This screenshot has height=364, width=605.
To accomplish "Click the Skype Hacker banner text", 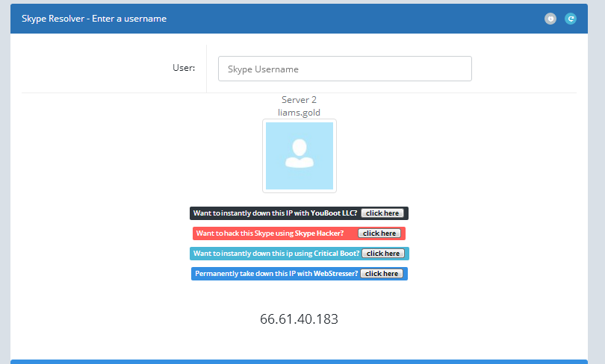I will (x=270, y=233).
